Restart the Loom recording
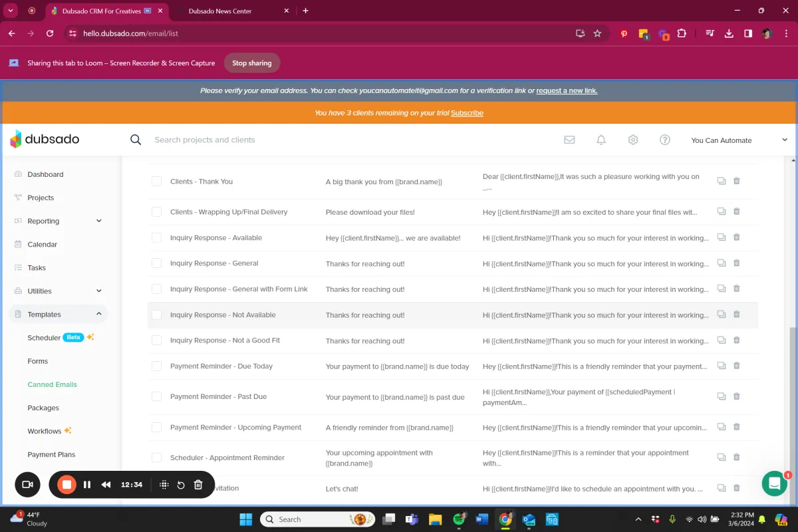The image size is (798, 532). coord(181,485)
